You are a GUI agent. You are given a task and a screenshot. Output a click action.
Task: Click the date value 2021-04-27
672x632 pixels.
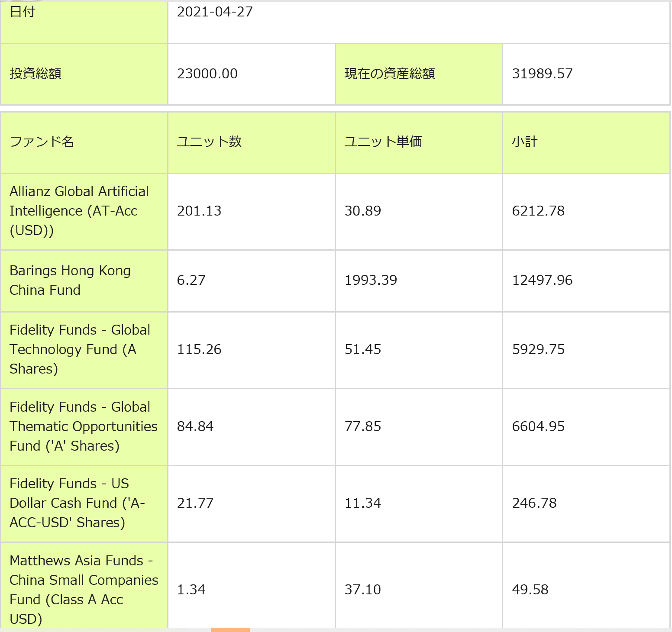coord(215,12)
